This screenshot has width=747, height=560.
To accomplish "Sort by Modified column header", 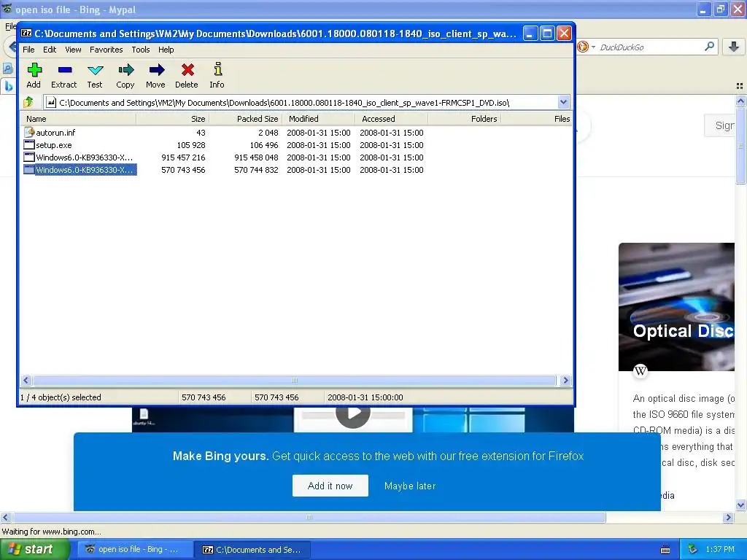I will (318, 119).
